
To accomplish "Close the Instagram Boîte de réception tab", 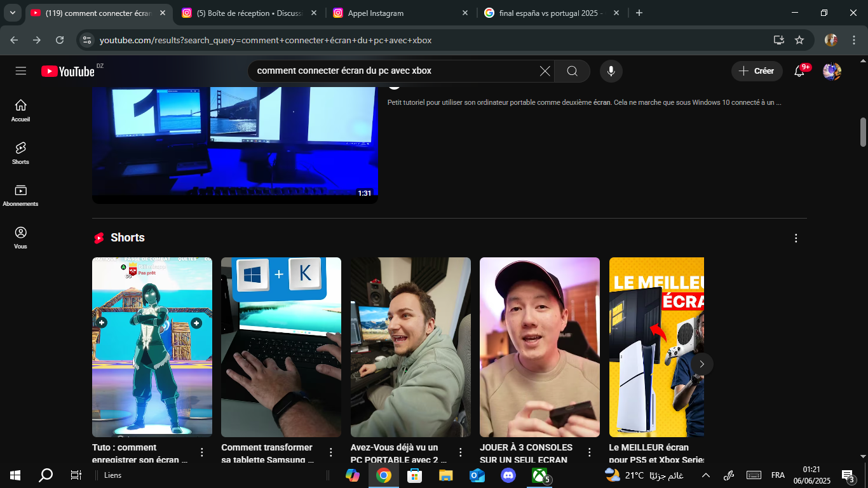I will (x=314, y=13).
